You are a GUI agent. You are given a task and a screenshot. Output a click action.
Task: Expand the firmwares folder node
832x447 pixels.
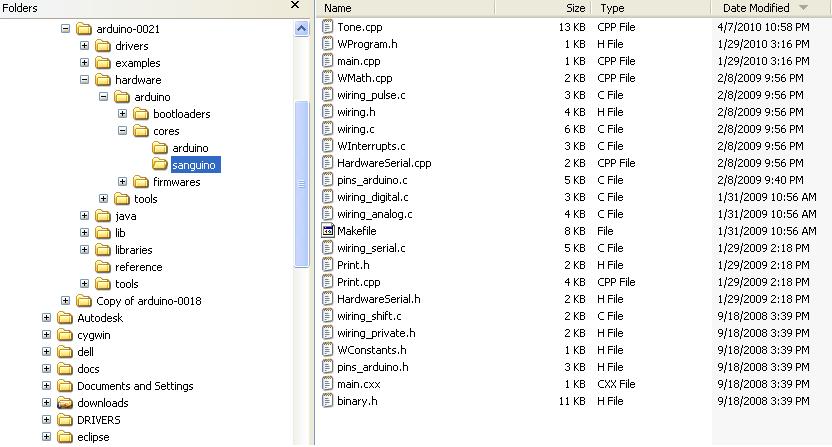pyautogui.click(x=123, y=182)
